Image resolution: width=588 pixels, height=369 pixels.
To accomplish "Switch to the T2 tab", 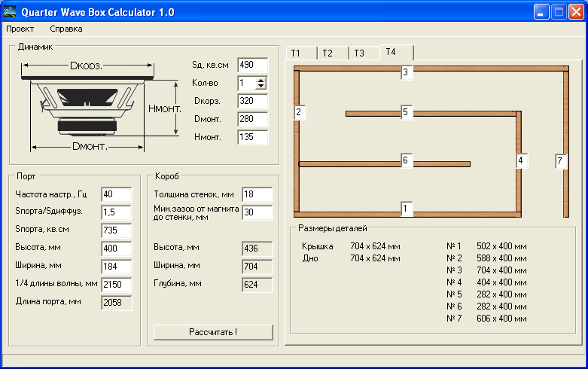I will click(333, 53).
